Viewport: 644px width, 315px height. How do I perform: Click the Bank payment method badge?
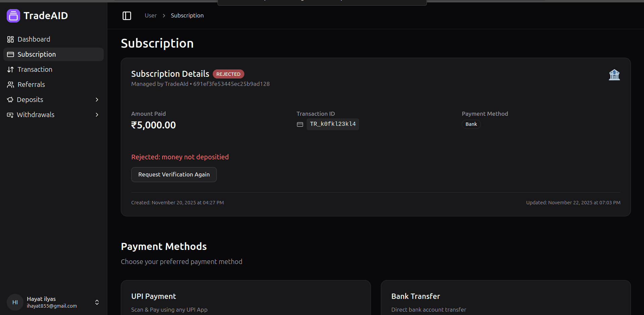471,124
